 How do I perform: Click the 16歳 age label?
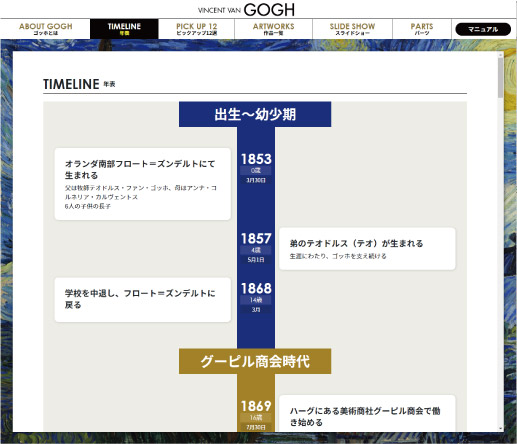click(256, 417)
